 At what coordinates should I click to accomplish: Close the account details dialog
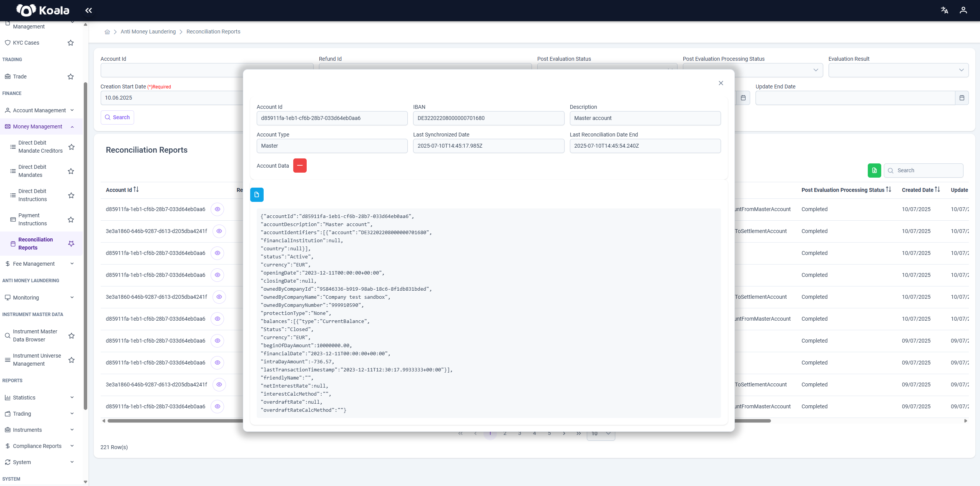[721, 83]
